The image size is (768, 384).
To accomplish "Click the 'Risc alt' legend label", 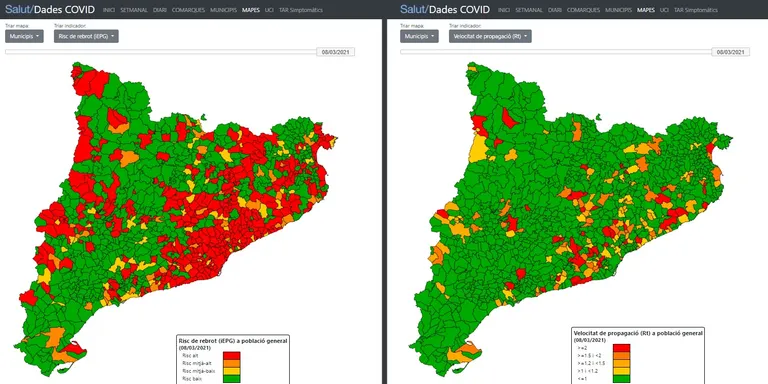I will 190,355.
